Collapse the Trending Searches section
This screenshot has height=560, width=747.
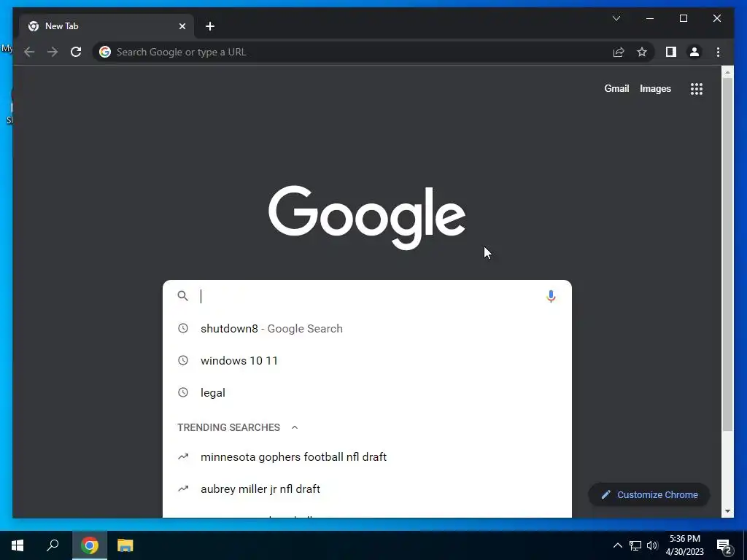[x=295, y=427]
